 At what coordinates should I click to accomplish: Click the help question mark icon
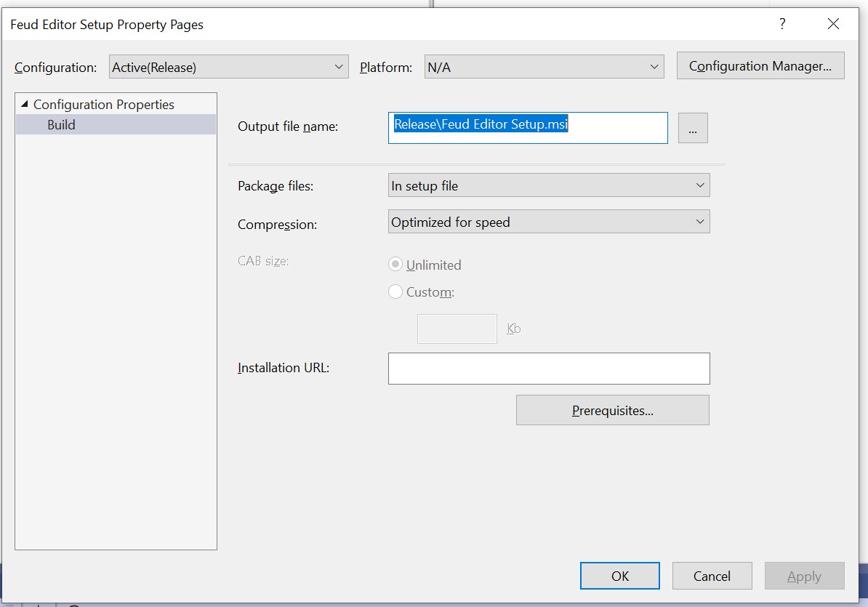781,24
